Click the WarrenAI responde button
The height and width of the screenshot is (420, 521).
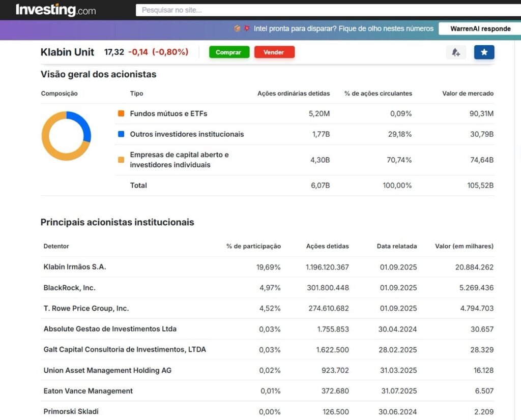click(480, 28)
